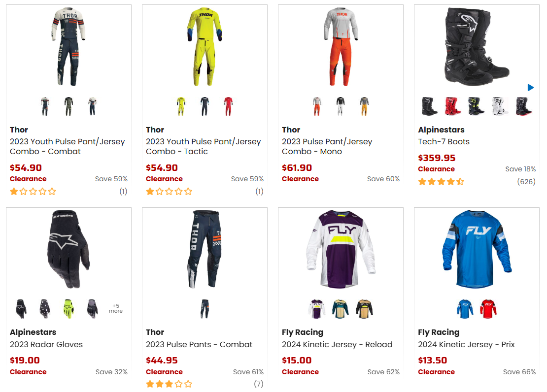547x392 pixels.
Task: Click the star rating on 2023 Pulse Pants - Combat
Action: [170, 384]
